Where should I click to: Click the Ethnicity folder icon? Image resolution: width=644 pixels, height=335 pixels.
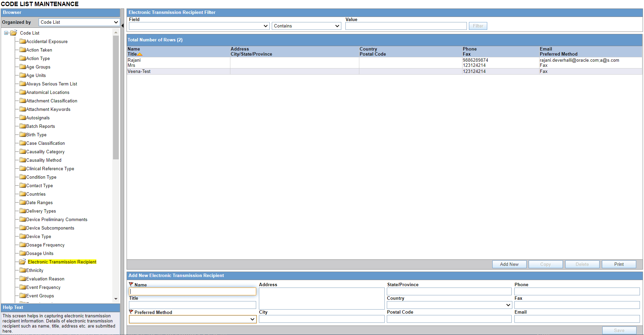click(x=22, y=270)
